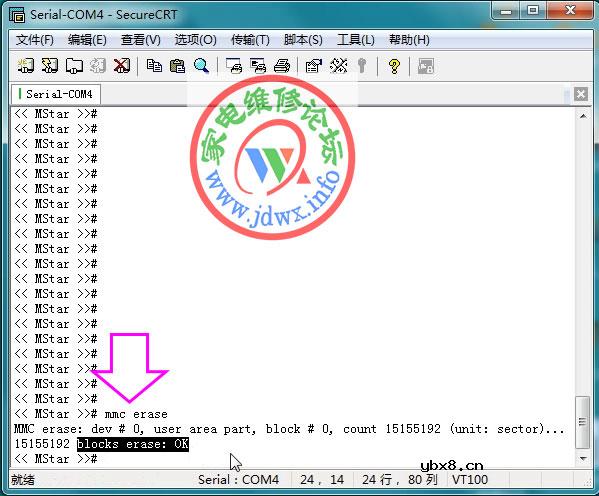599x496 pixels.
Task: Click the Connect in Tab icon
Action: [74, 66]
